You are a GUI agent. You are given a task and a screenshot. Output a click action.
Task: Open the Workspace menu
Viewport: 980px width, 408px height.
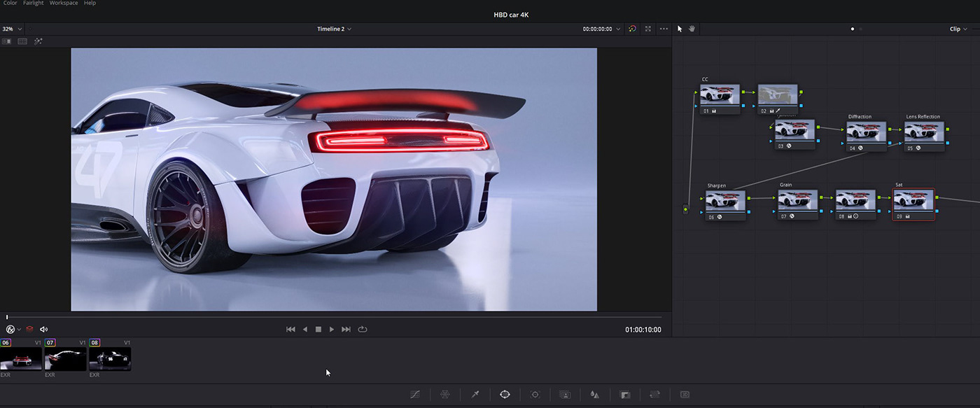(63, 3)
